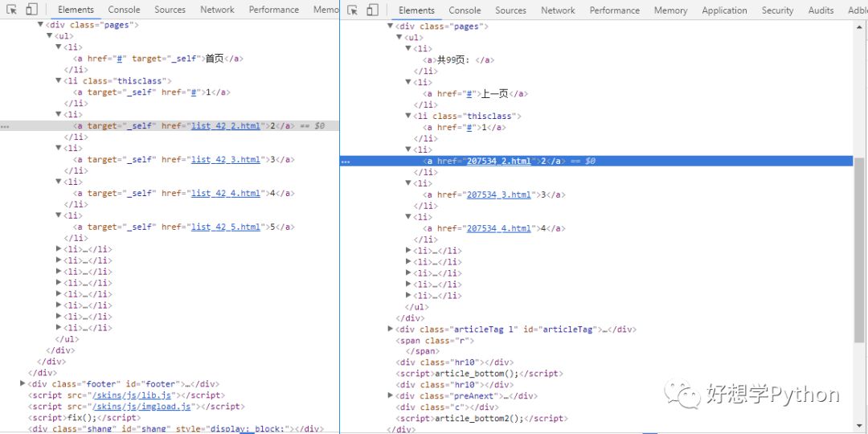Open Sources tab in left DevTools
The width and height of the screenshot is (868, 434).
(170, 10)
